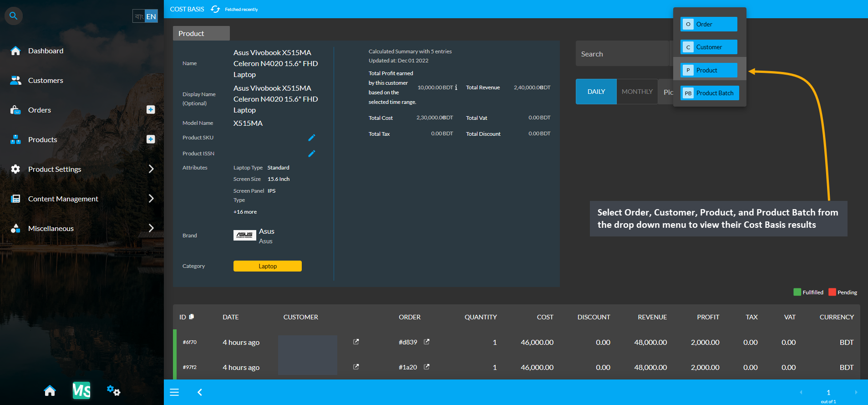
Task: Sort by REVENUE column header
Action: click(x=652, y=317)
